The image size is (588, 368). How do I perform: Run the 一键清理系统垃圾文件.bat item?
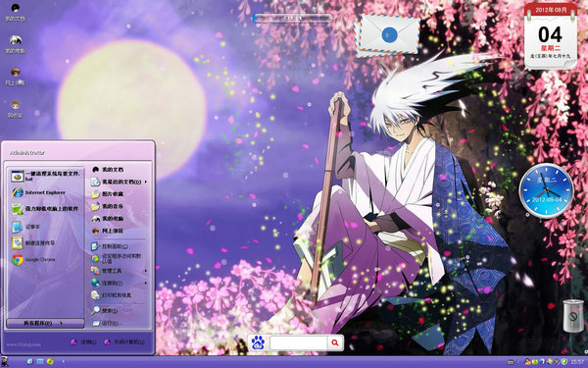pos(46,176)
